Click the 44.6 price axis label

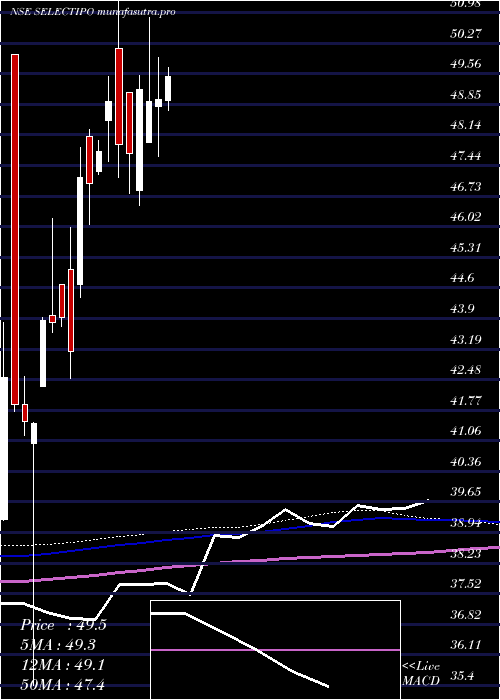tap(462, 279)
